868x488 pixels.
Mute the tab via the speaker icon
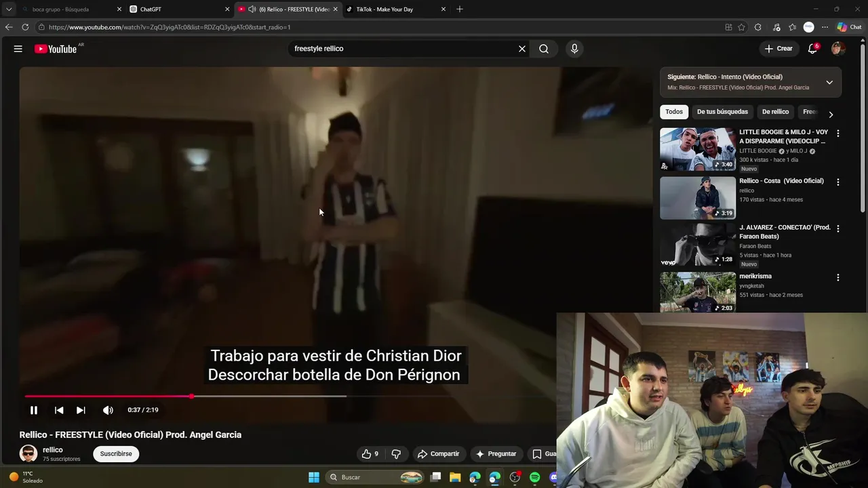coord(252,9)
